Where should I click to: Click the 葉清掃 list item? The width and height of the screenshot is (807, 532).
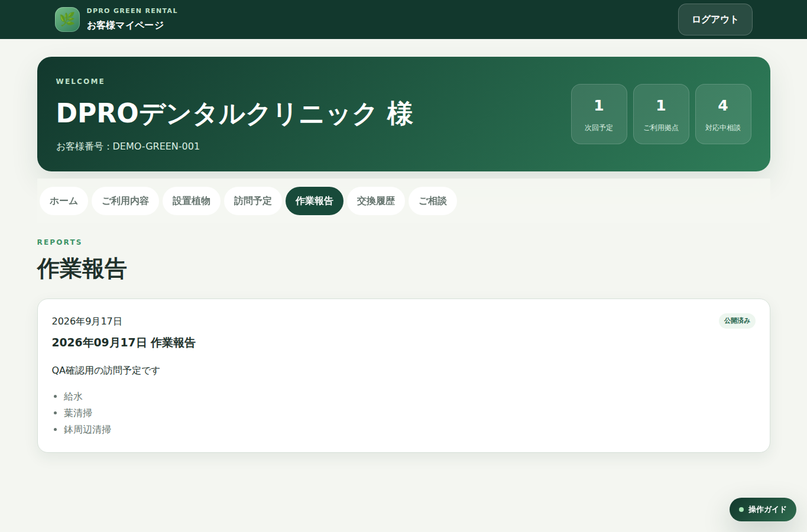click(x=78, y=413)
